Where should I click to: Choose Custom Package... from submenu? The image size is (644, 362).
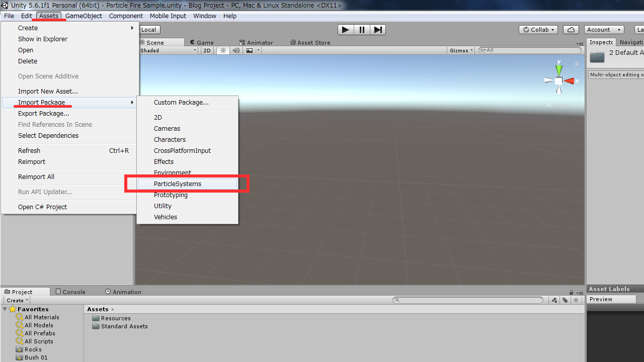tap(188, 103)
